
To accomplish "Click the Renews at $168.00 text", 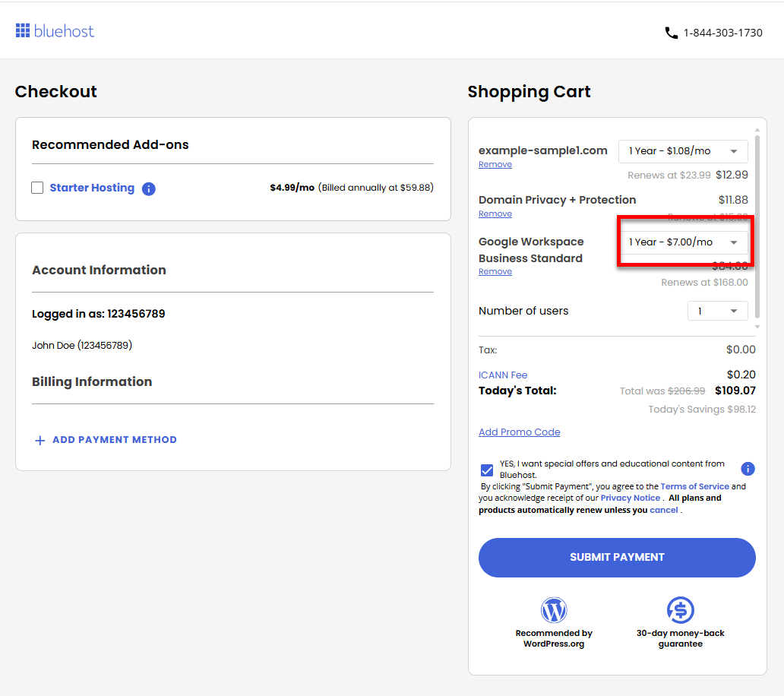I will [704, 283].
